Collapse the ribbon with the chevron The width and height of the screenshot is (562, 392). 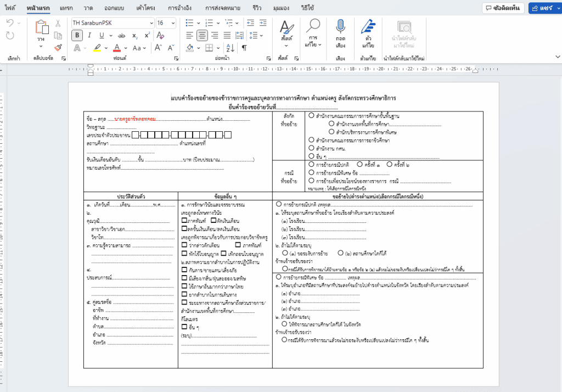pyautogui.click(x=558, y=57)
